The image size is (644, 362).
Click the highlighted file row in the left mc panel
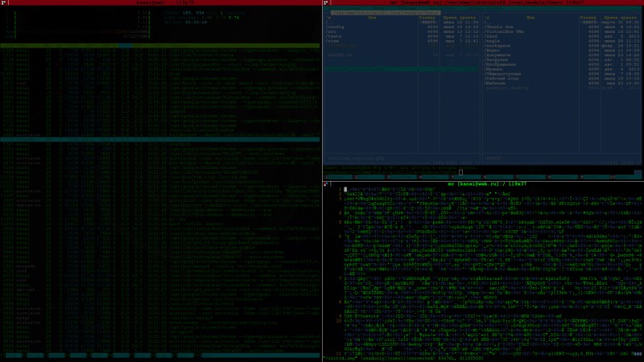click(402, 69)
